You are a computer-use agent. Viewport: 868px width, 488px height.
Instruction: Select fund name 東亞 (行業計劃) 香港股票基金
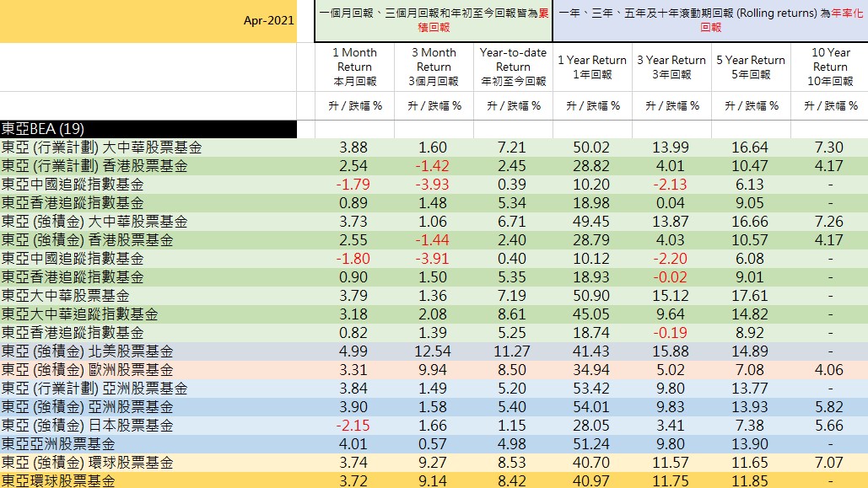(x=94, y=166)
